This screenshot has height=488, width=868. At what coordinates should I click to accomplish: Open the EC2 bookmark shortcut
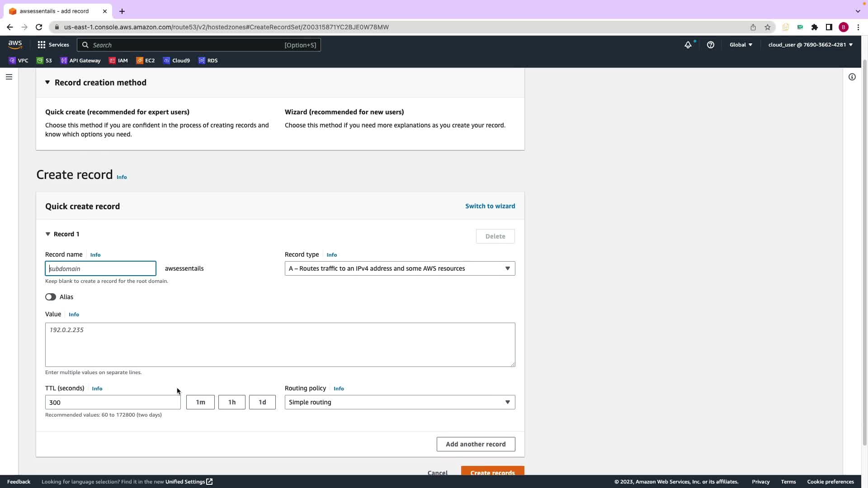(x=146, y=61)
